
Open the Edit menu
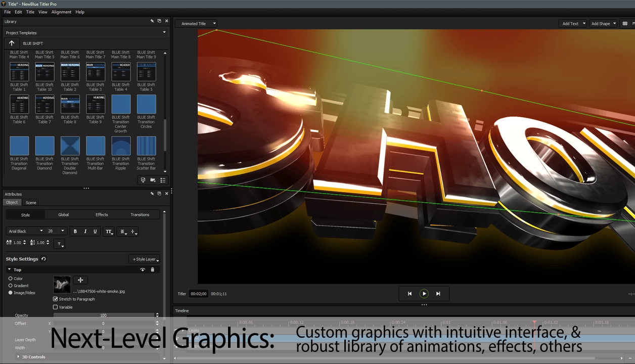click(18, 12)
